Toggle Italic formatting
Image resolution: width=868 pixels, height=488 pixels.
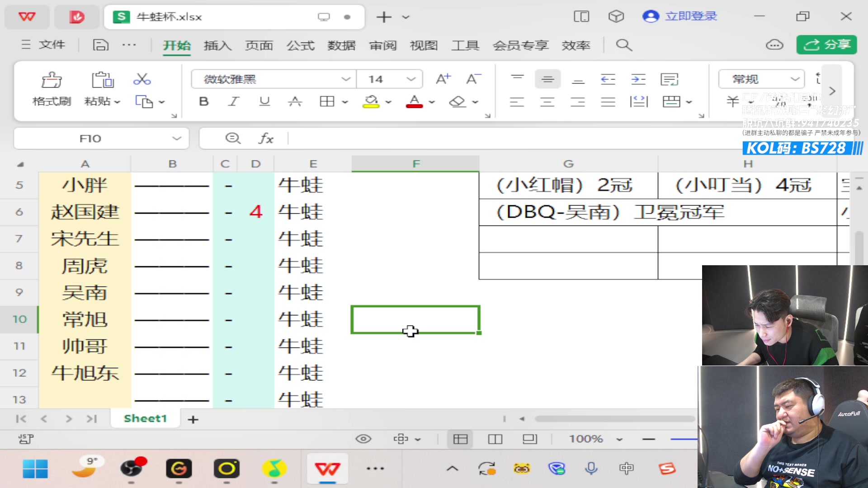[233, 102]
